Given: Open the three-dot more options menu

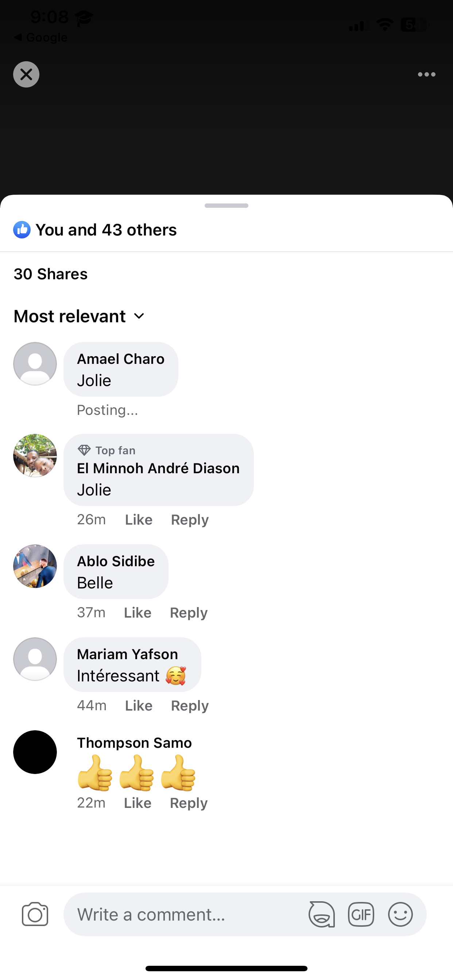Looking at the screenshot, I should coord(426,75).
